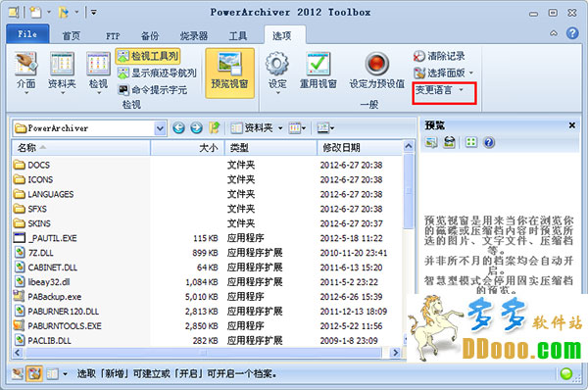Go back with the blue left arrow
Viewport: 588px width, 390px height.
point(178,128)
